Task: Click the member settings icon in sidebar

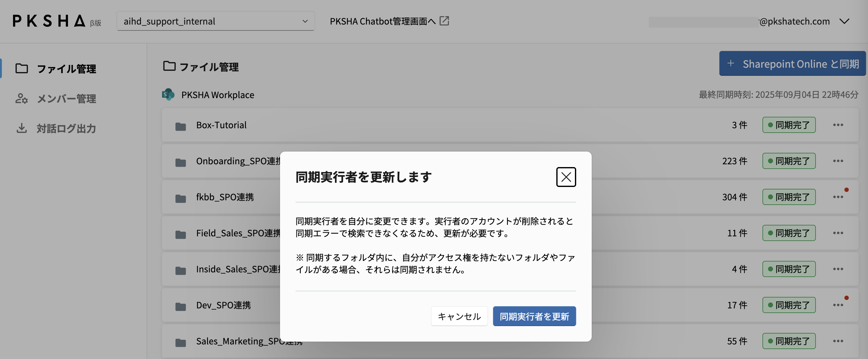Action: 21,98
